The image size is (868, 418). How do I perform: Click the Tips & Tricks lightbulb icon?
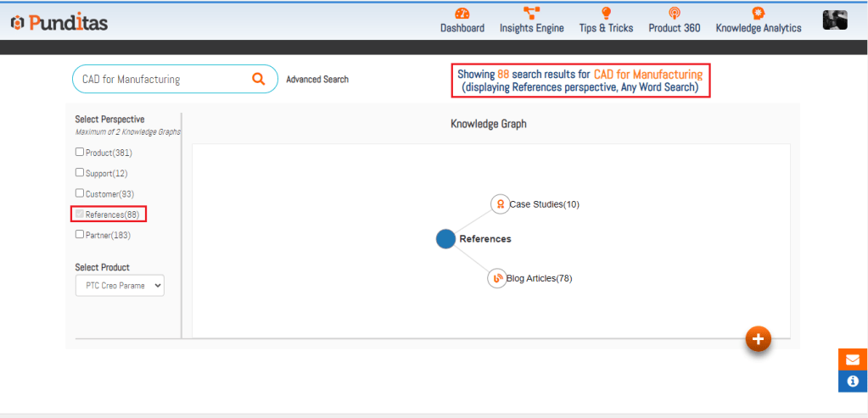(606, 14)
